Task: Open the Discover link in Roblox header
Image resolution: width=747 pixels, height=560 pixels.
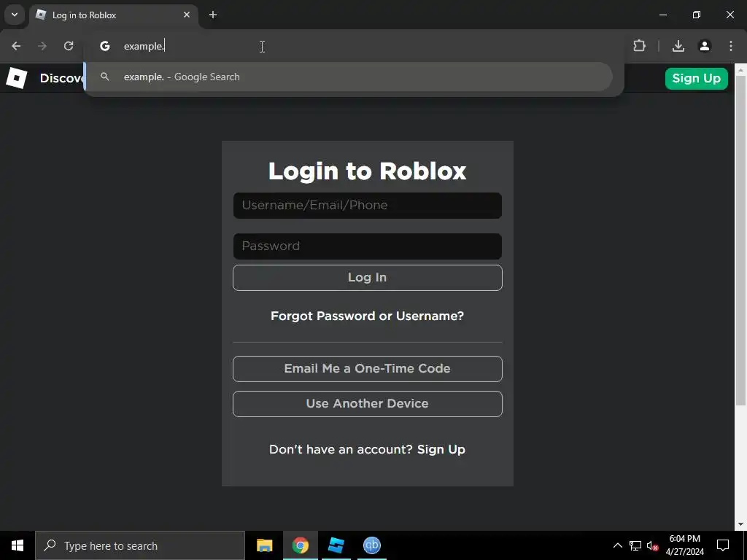Action: pyautogui.click(x=62, y=78)
